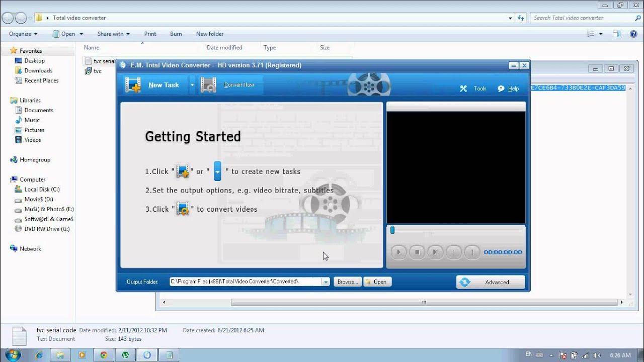Click the preview seek slider handle
Viewport: 644px width, 362px height.
[x=392, y=230]
